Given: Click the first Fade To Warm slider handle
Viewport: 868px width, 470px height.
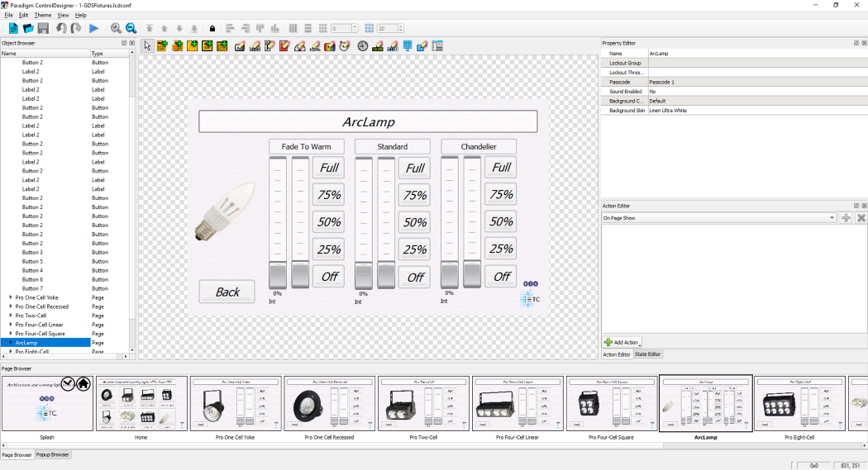Looking at the screenshot, I should pyautogui.click(x=278, y=274).
